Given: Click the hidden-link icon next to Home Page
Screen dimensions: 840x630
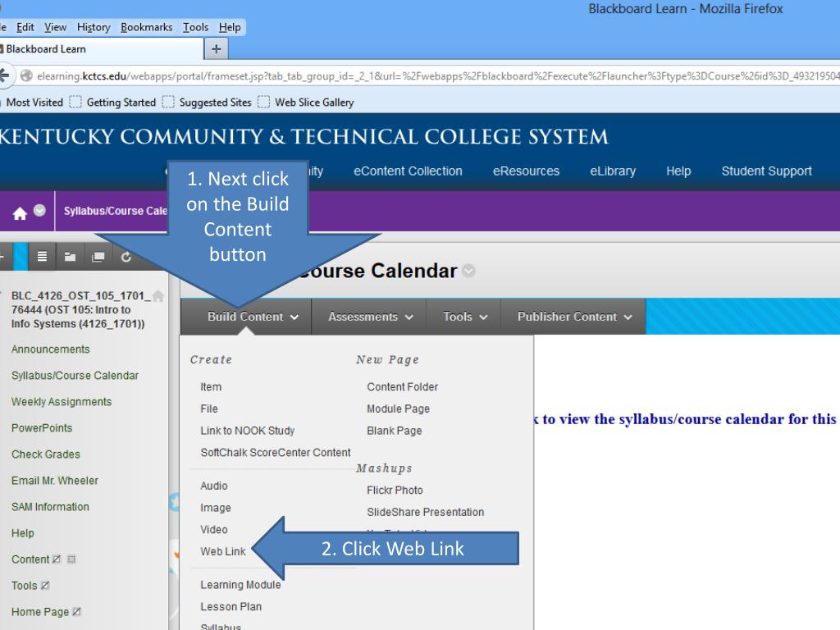Looking at the screenshot, I should tap(76, 612).
